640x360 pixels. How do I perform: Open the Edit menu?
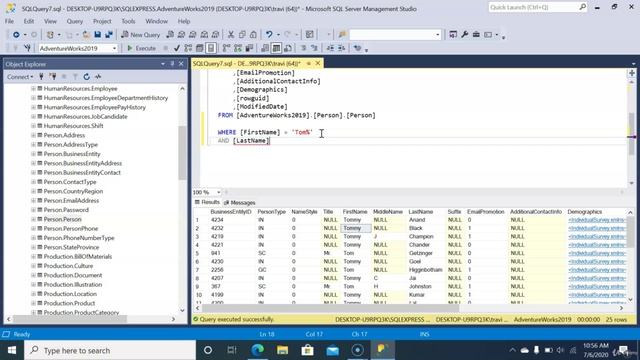click(x=29, y=21)
